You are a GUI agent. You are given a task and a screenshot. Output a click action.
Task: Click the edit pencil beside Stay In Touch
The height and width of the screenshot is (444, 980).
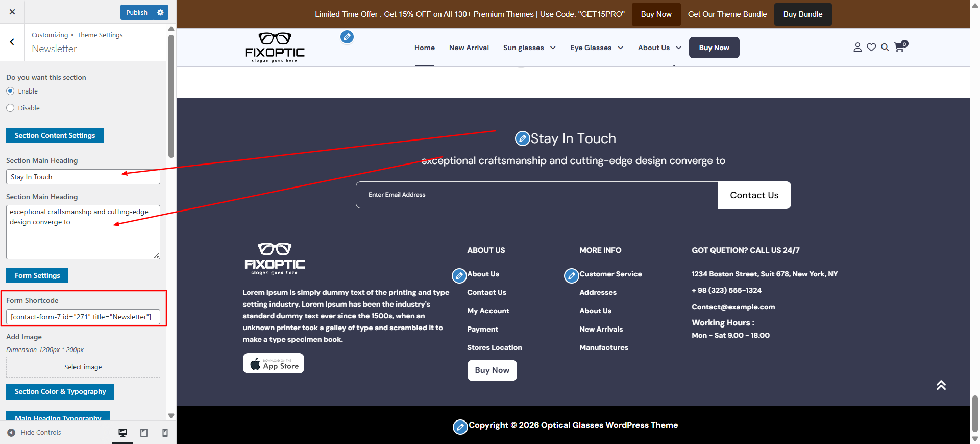pyautogui.click(x=522, y=138)
